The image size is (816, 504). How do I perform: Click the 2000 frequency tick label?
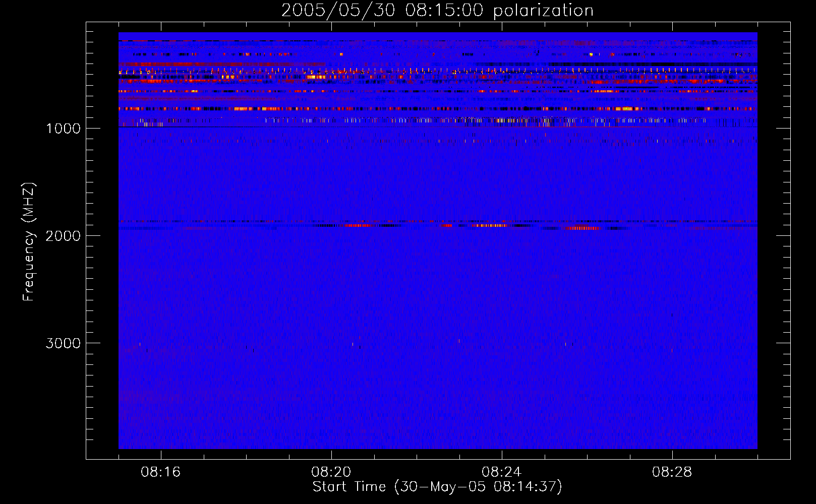click(x=63, y=236)
